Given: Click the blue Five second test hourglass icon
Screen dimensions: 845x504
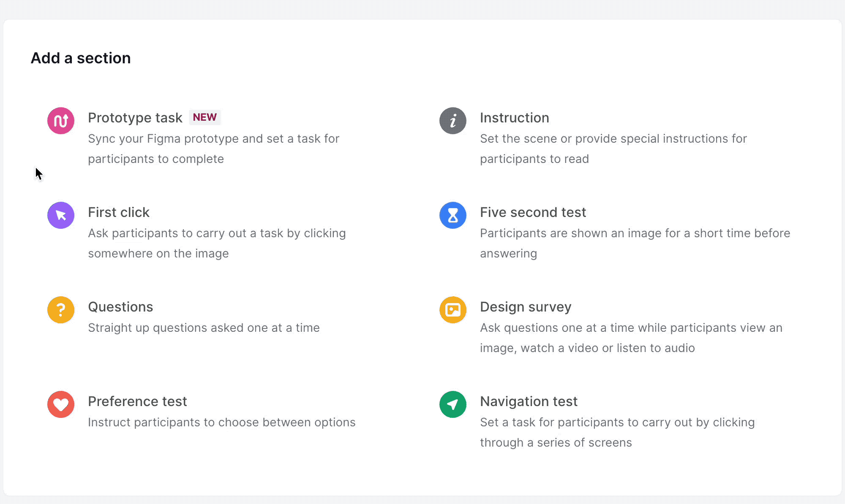Looking at the screenshot, I should tap(452, 215).
